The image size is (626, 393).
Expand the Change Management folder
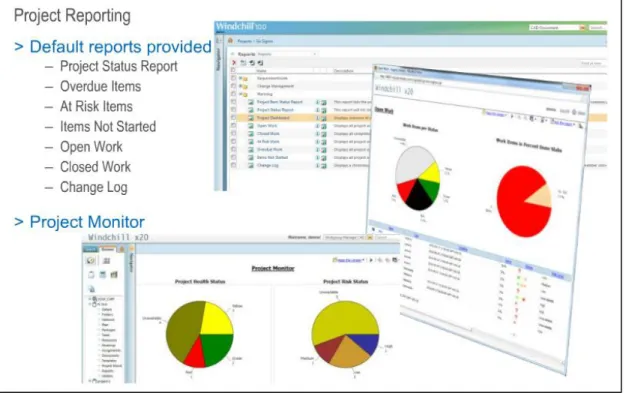tap(240, 86)
